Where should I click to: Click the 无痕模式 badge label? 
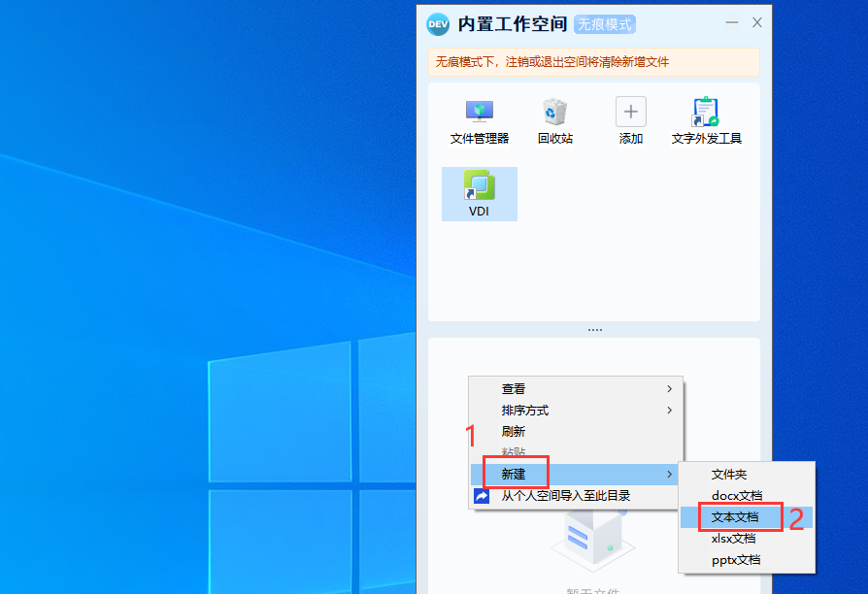pyautogui.click(x=605, y=24)
